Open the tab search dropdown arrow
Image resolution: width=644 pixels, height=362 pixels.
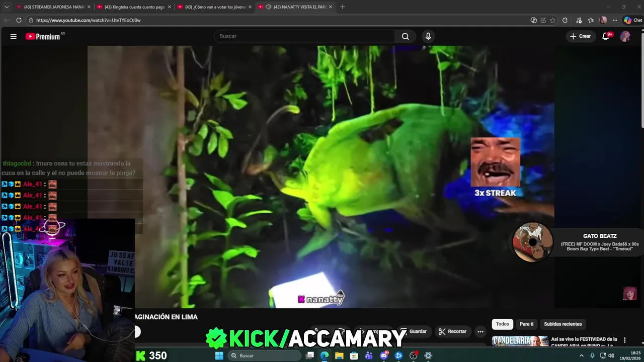[x=7, y=7]
